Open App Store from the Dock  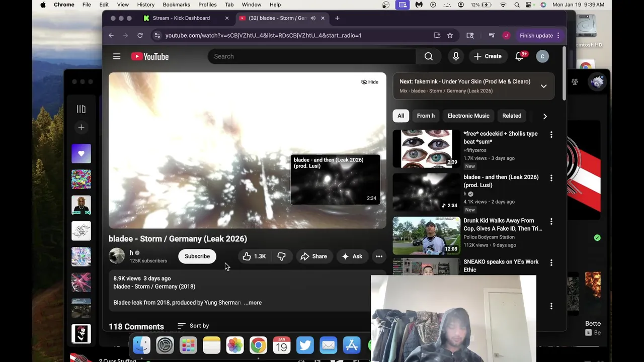(x=352, y=345)
